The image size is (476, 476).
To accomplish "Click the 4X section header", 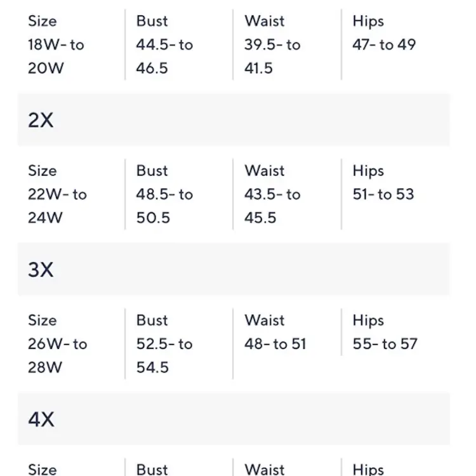I will [x=41, y=420].
